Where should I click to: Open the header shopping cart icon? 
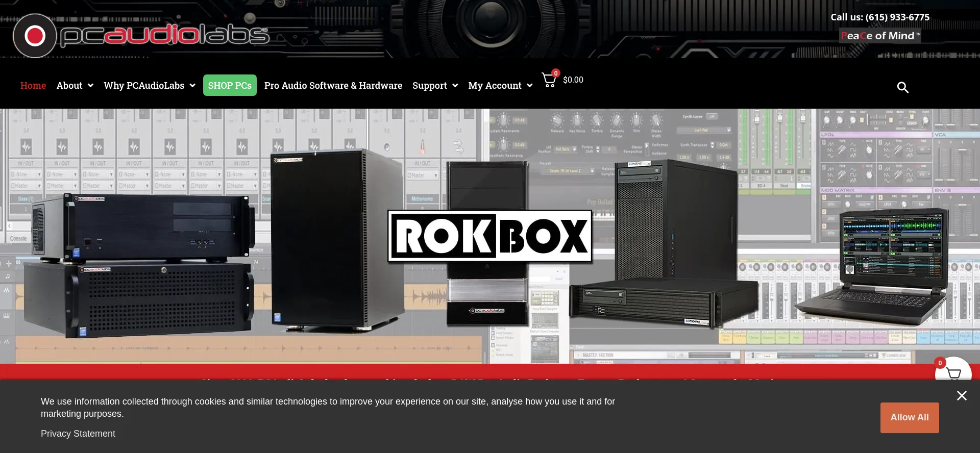click(550, 80)
